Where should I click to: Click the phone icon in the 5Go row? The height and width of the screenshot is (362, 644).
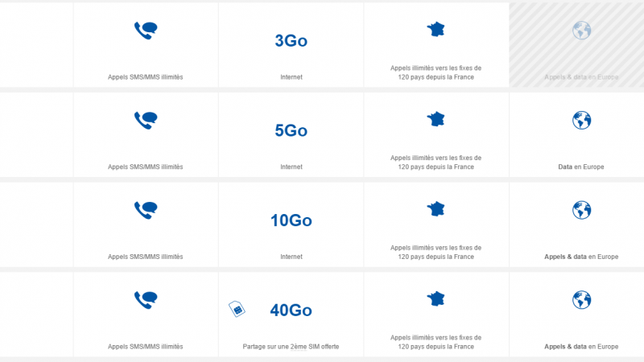[146, 121]
